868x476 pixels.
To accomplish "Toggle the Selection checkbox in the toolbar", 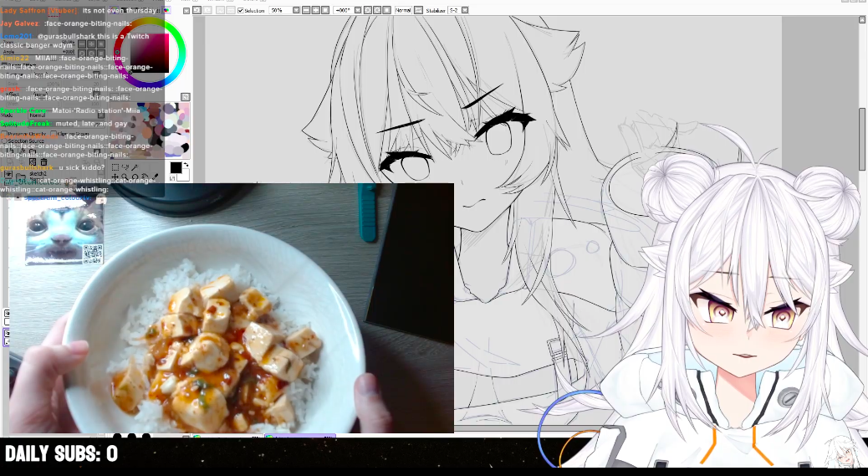I will click(241, 10).
